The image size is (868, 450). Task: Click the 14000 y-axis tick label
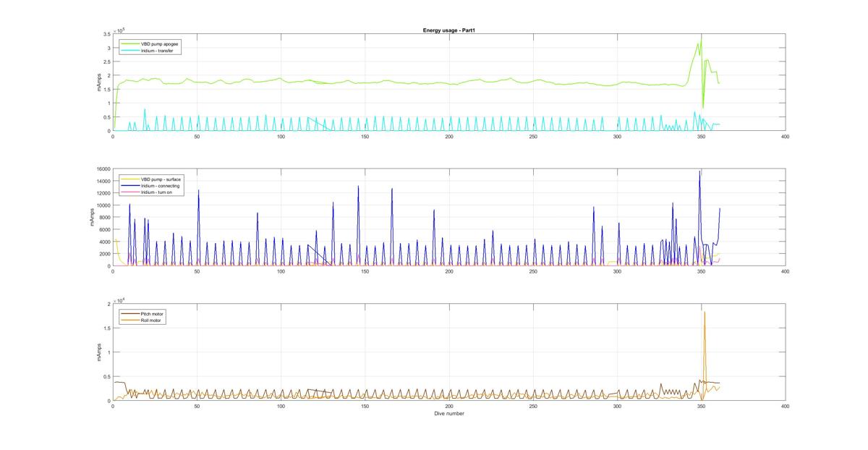(103, 182)
